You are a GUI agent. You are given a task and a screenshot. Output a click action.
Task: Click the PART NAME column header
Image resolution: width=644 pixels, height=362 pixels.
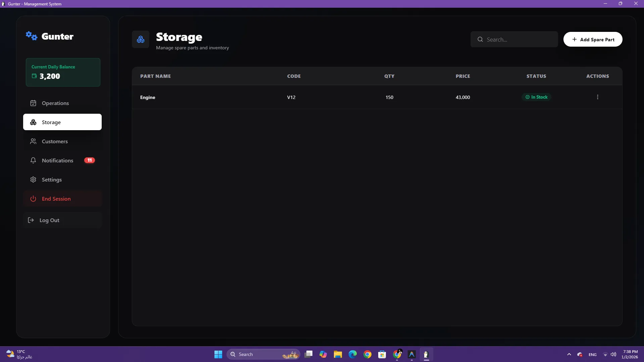[155, 76]
